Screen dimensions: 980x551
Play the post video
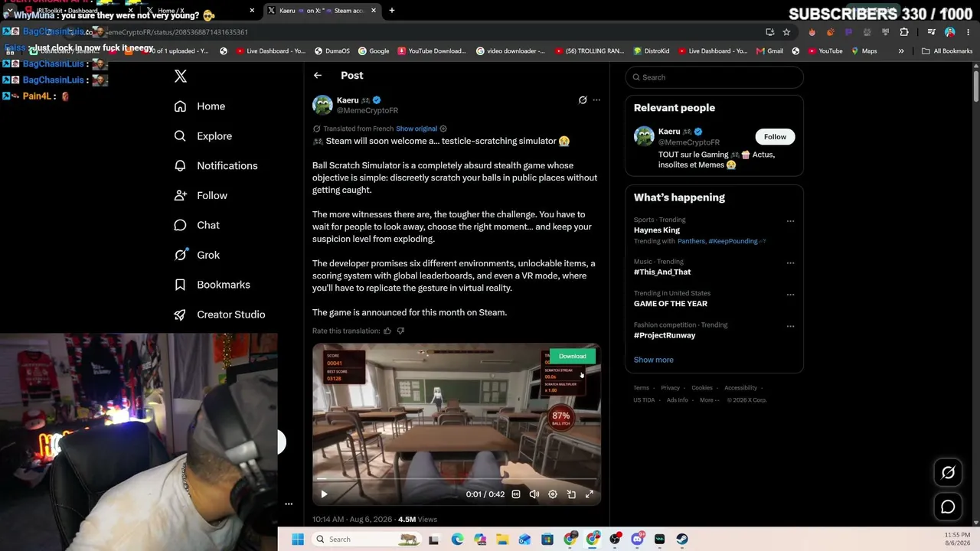(x=324, y=494)
